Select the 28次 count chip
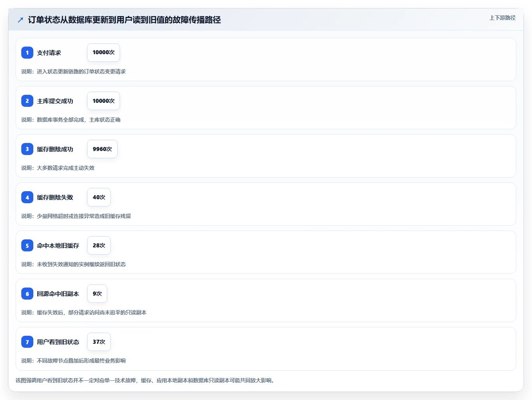532x400 pixels. [99, 245]
